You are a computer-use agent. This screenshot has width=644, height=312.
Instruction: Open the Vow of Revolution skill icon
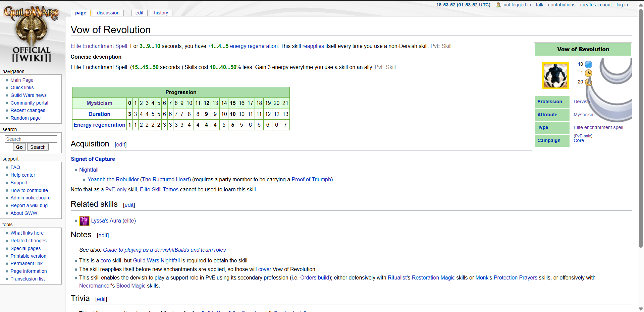tap(555, 75)
